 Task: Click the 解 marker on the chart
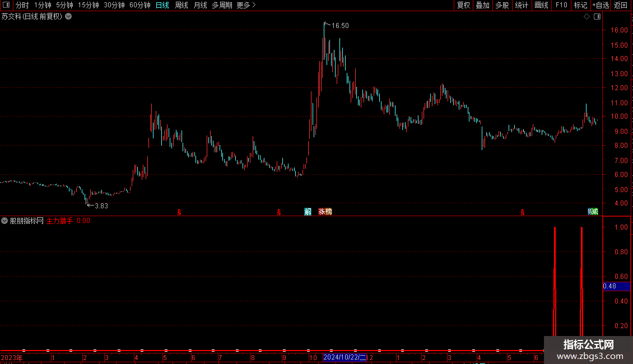click(x=308, y=212)
